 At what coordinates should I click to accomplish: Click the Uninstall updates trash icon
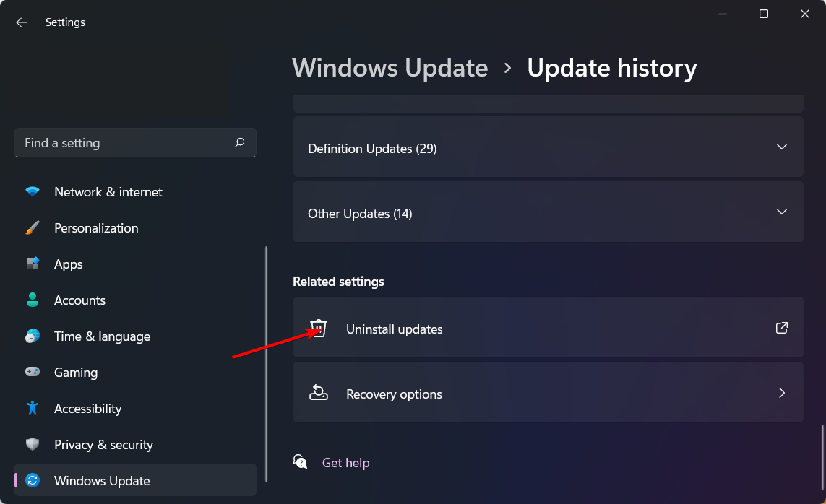click(319, 329)
